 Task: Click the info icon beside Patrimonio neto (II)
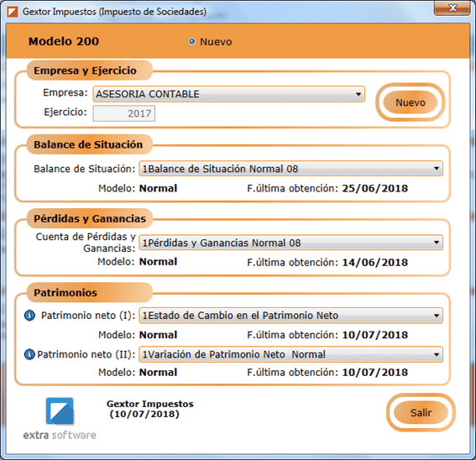29,354
